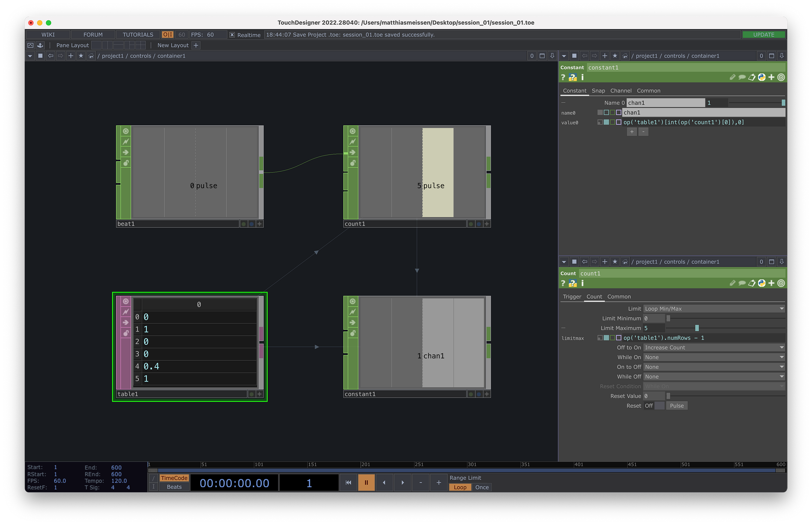The width and height of the screenshot is (812, 525).
Task: Switch the Range Limit to Once
Action: click(x=481, y=487)
